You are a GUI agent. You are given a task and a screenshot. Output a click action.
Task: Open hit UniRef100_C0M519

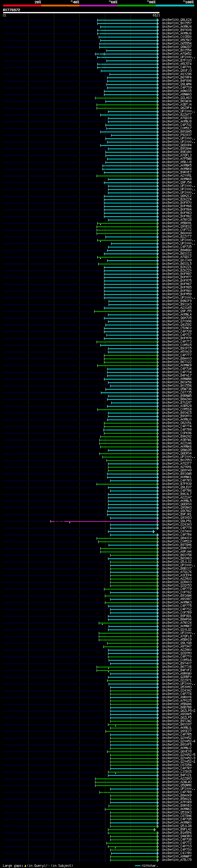[177, 542]
